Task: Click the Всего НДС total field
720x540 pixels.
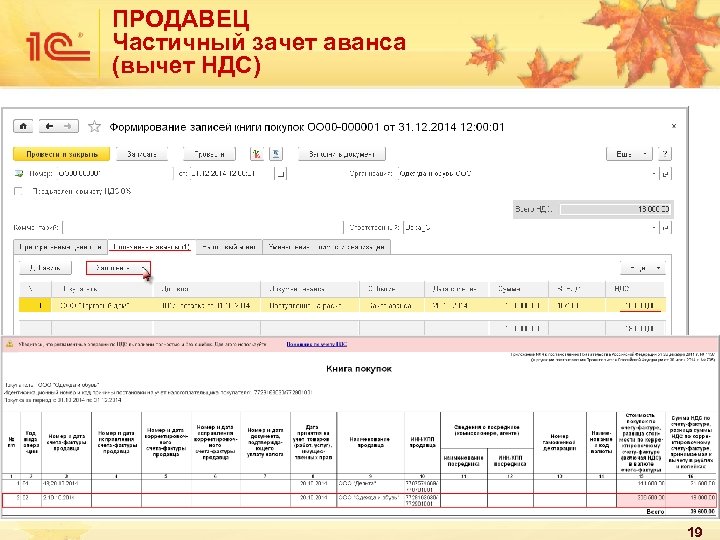Action: point(616,209)
